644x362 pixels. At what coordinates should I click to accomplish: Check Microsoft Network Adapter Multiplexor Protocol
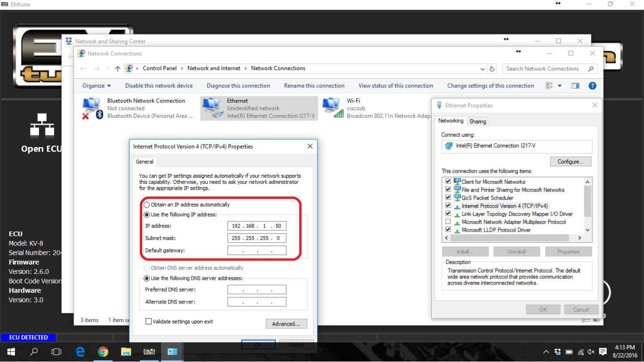(447, 222)
